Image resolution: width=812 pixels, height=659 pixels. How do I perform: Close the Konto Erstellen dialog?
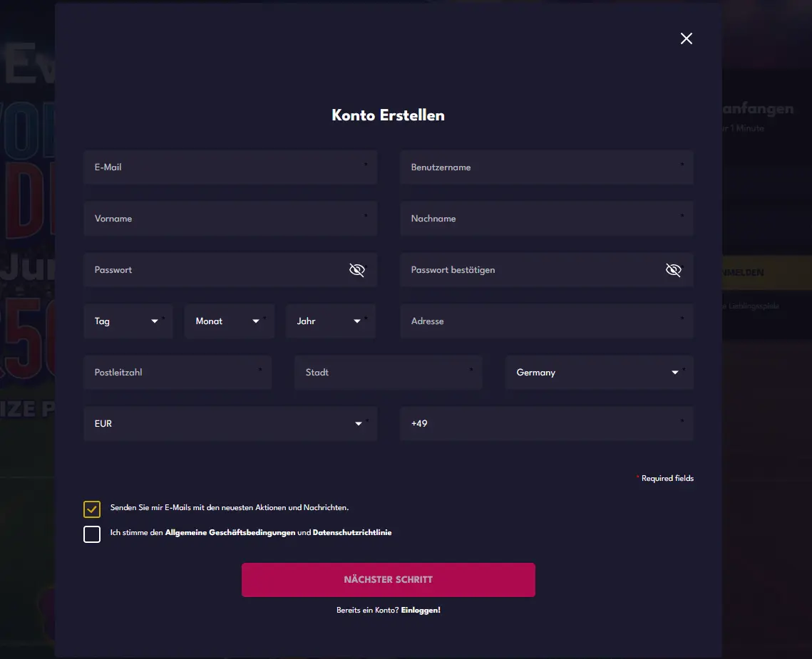(686, 38)
